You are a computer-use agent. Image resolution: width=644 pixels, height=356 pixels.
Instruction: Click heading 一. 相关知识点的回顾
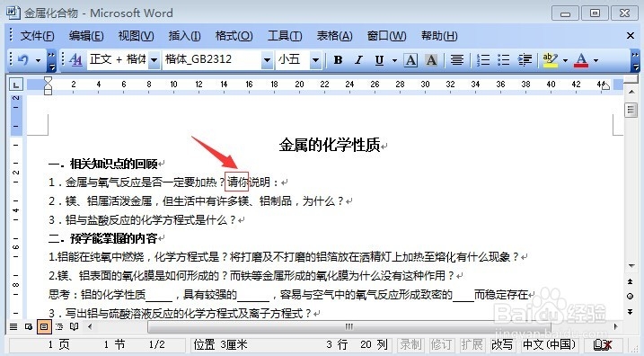(x=103, y=164)
